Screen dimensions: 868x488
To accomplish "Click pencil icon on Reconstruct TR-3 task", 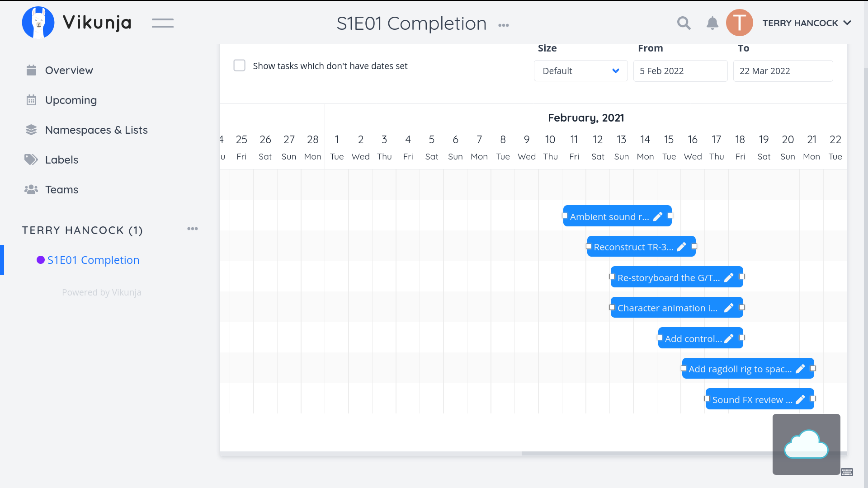I will [x=682, y=247].
